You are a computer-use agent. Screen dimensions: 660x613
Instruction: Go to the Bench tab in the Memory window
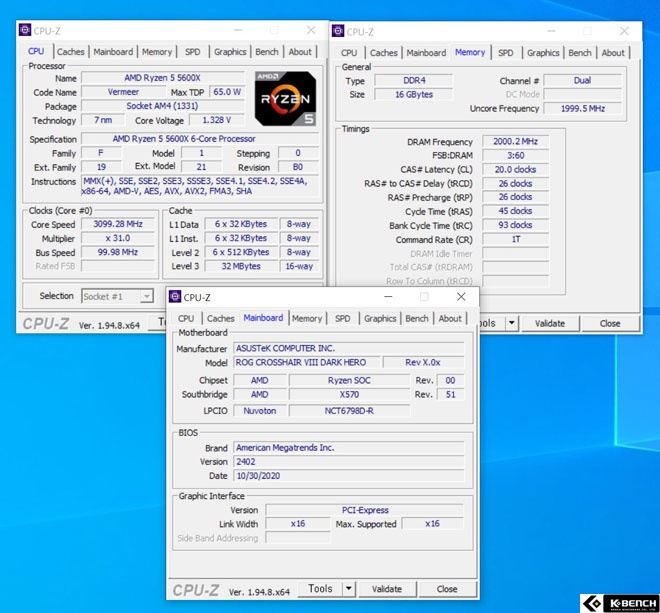click(580, 53)
